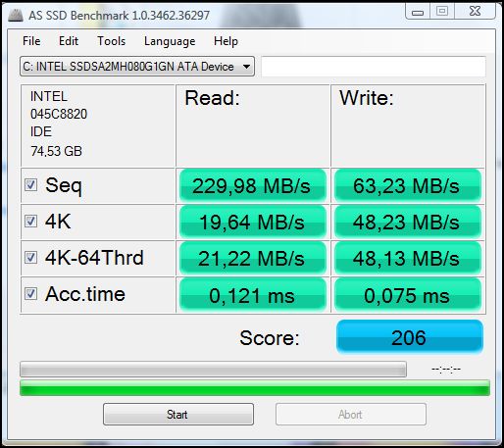
Task: Uncheck the 4K test checkbox
Action: pos(30,222)
